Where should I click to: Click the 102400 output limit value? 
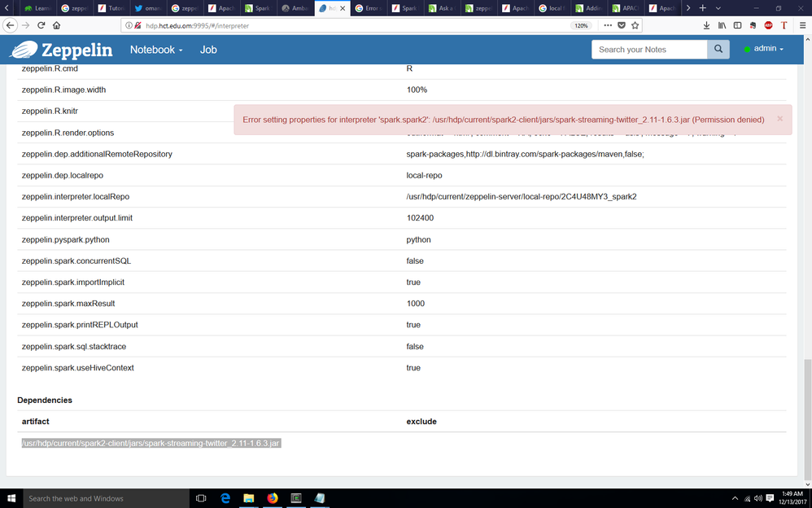tap(420, 218)
